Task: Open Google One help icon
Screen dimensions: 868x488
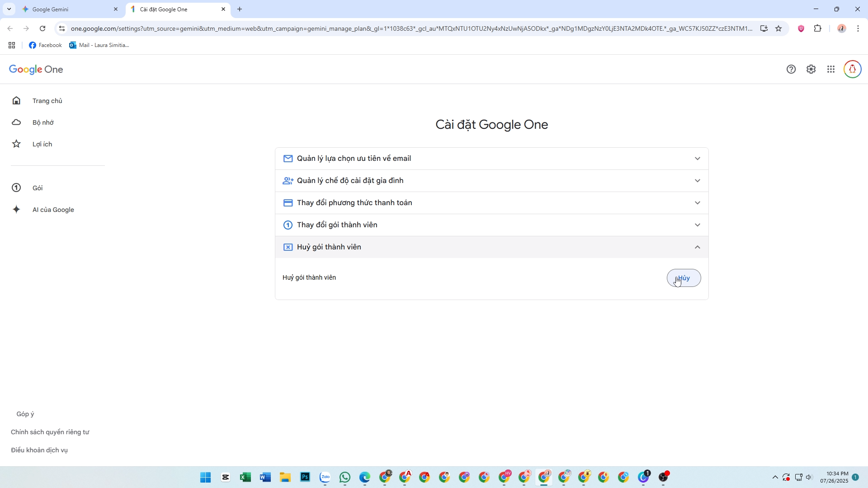Action: click(x=791, y=69)
